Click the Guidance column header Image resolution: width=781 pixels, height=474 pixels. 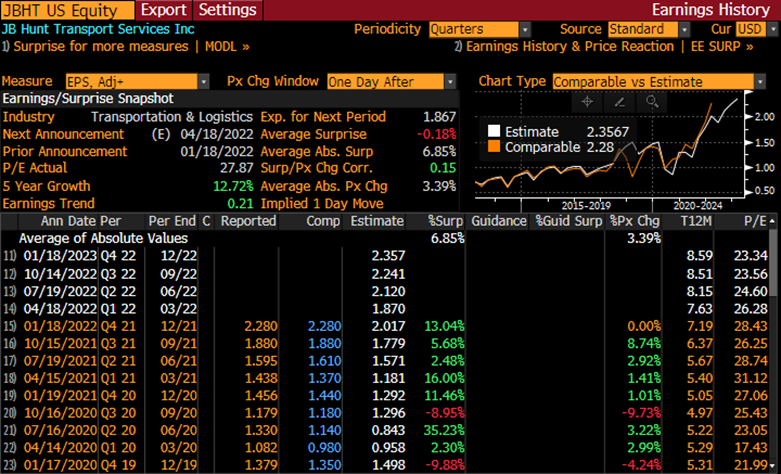pyautogui.click(x=499, y=221)
